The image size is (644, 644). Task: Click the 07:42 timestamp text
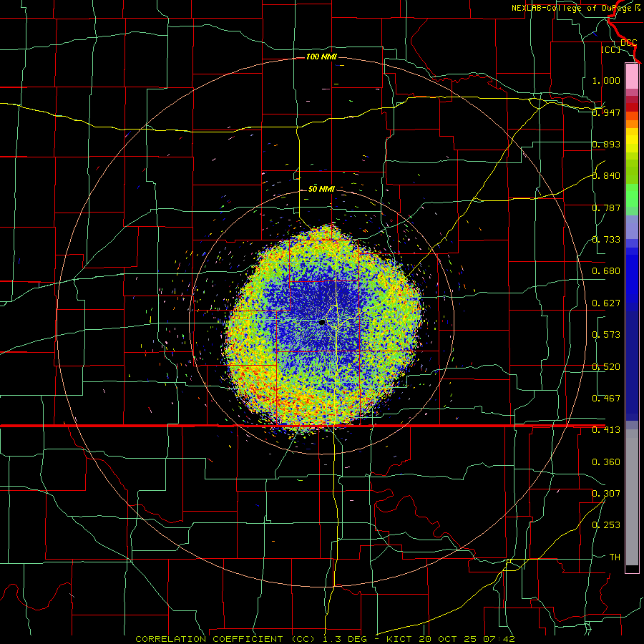(x=498, y=639)
